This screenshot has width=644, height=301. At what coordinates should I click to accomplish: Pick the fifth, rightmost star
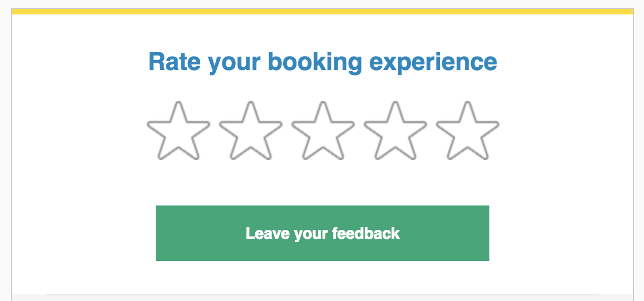point(468,131)
